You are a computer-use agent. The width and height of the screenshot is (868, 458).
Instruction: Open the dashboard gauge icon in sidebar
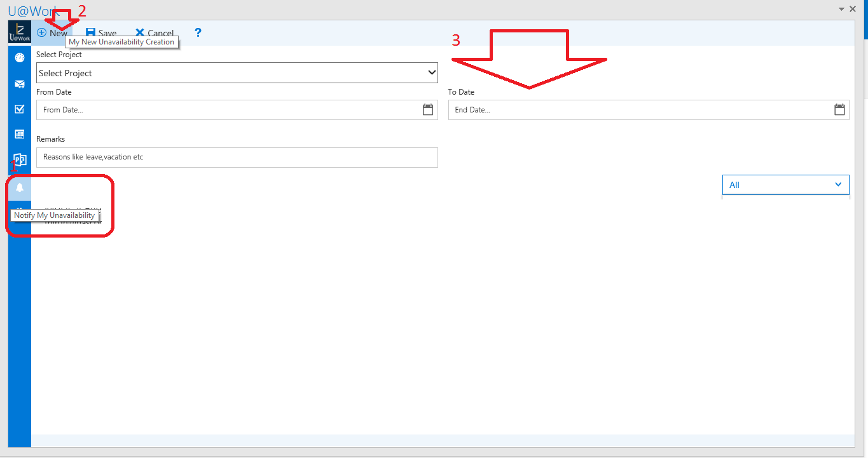(x=20, y=58)
